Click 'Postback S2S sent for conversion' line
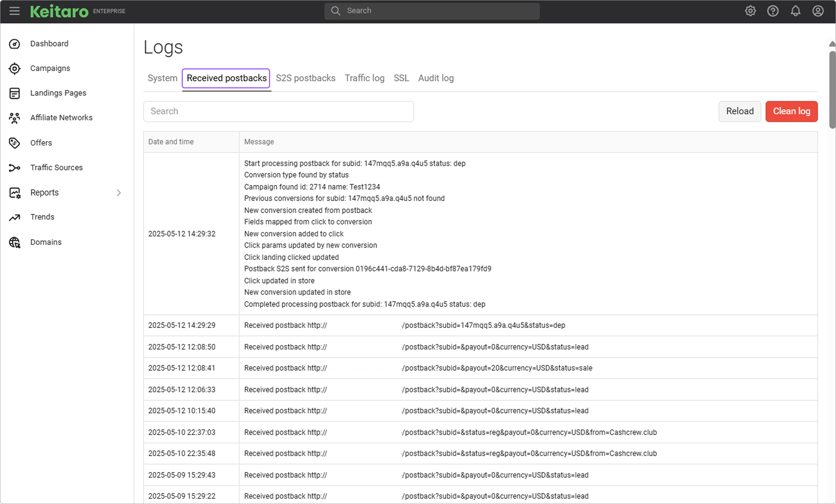The image size is (836, 504). tap(367, 269)
